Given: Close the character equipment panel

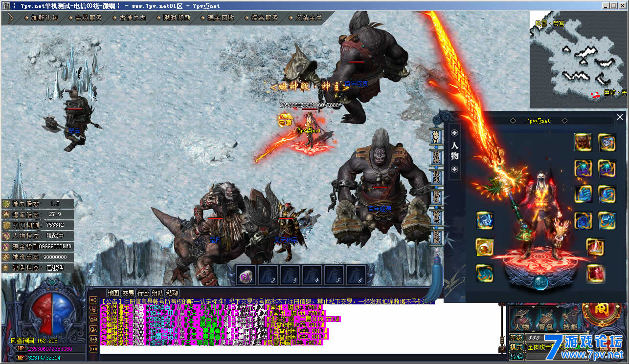Looking at the screenshot, I should click(620, 117).
